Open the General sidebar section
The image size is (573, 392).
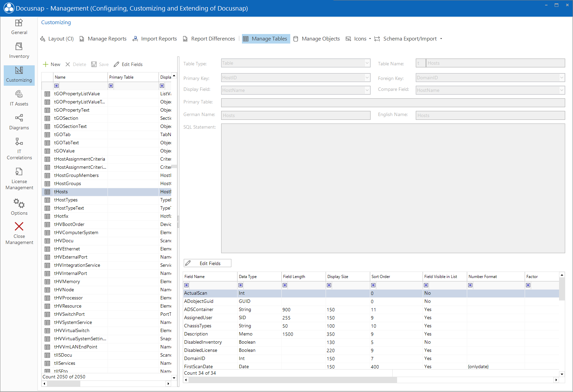(x=19, y=27)
